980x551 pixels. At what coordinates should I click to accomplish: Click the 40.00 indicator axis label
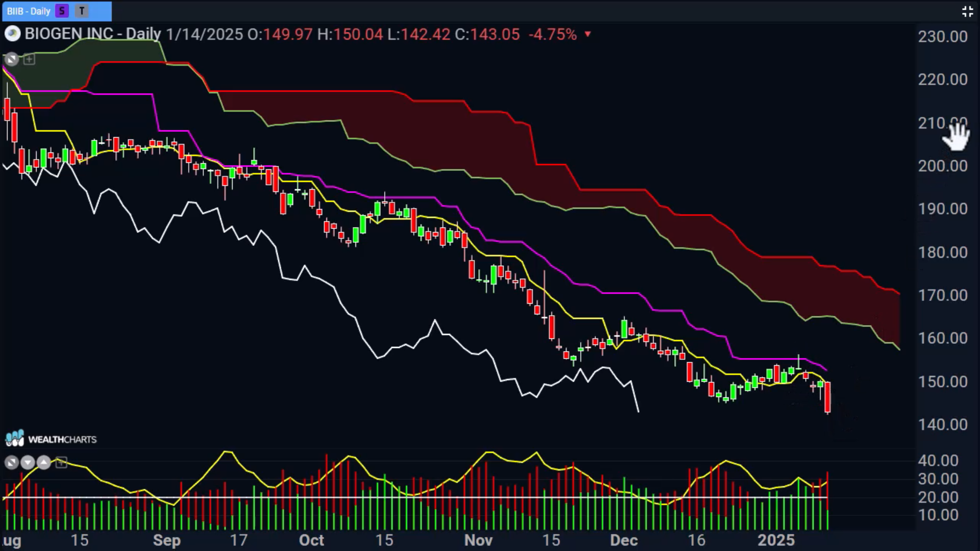(x=938, y=461)
